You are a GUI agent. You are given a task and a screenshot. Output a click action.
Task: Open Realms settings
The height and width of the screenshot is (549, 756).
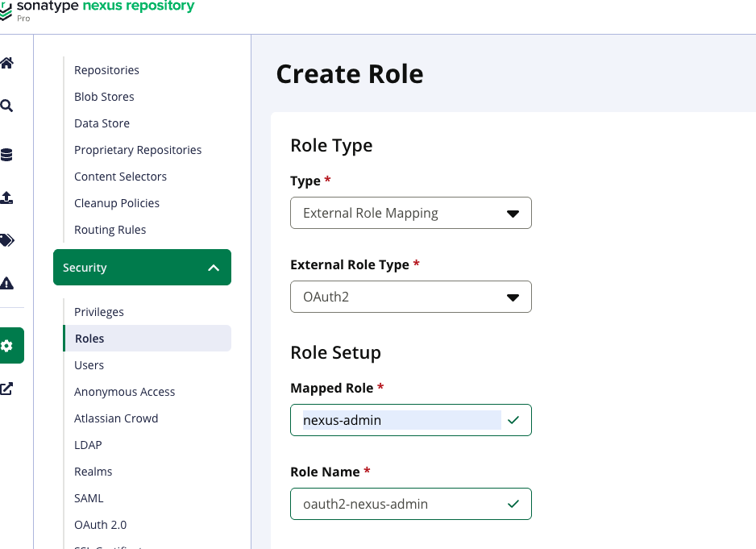tap(93, 472)
